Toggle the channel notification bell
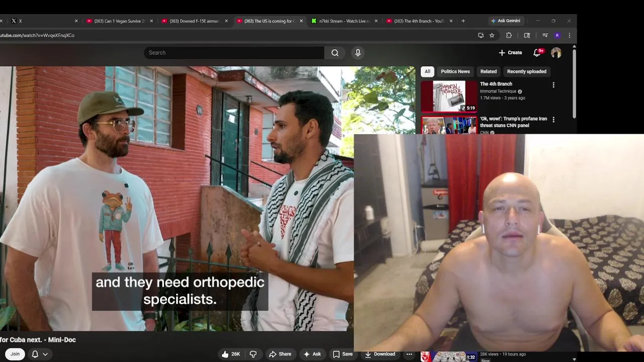The image size is (644, 362). coord(35,354)
